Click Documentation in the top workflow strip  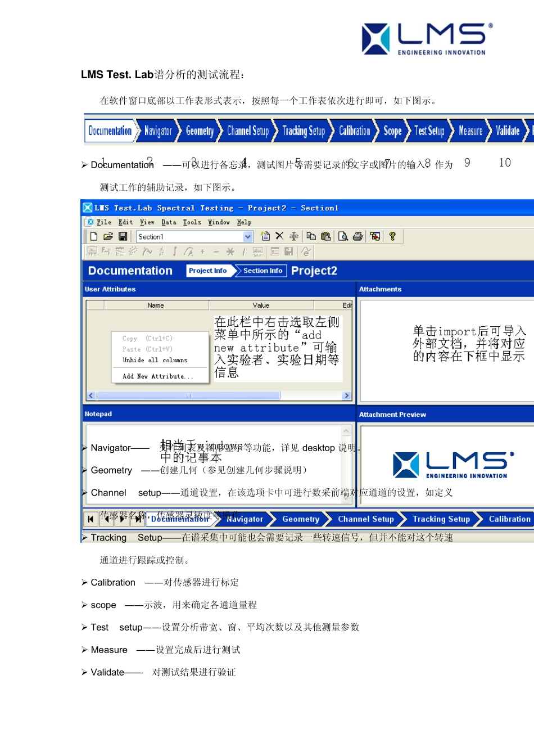[x=110, y=130]
